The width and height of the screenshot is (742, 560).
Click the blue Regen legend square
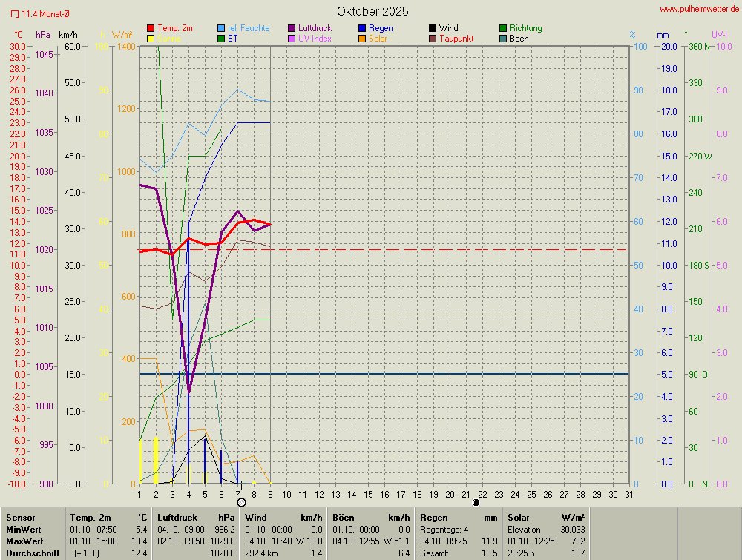(362, 28)
